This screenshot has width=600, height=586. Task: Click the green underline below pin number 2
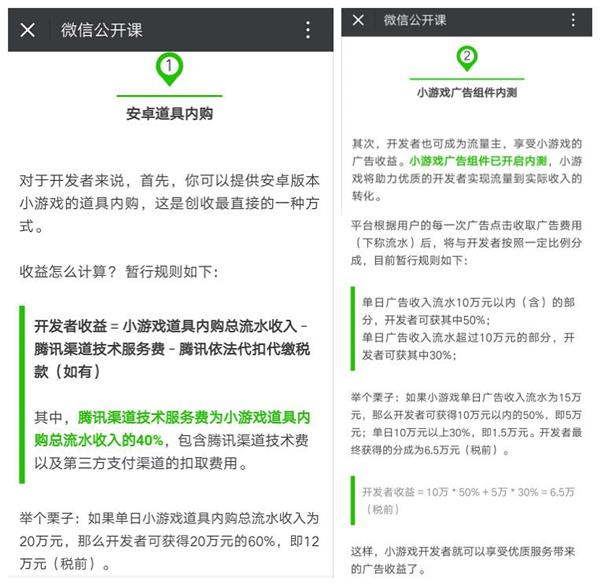tap(467, 79)
